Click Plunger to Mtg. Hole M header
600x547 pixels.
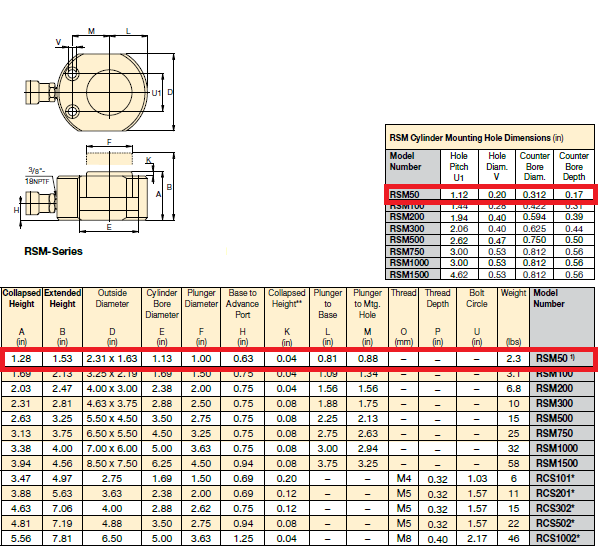367,317
